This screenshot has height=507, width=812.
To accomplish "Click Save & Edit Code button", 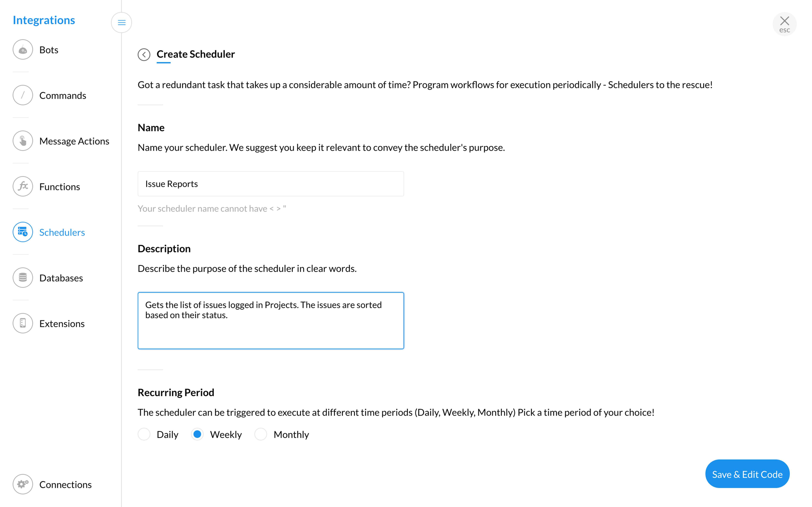I will click(x=747, y=474).
